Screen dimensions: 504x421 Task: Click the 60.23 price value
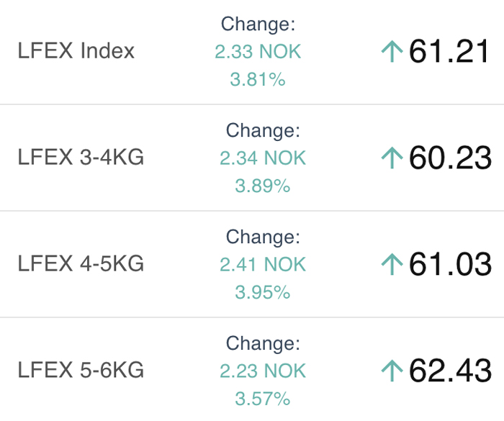click(450, 158)
